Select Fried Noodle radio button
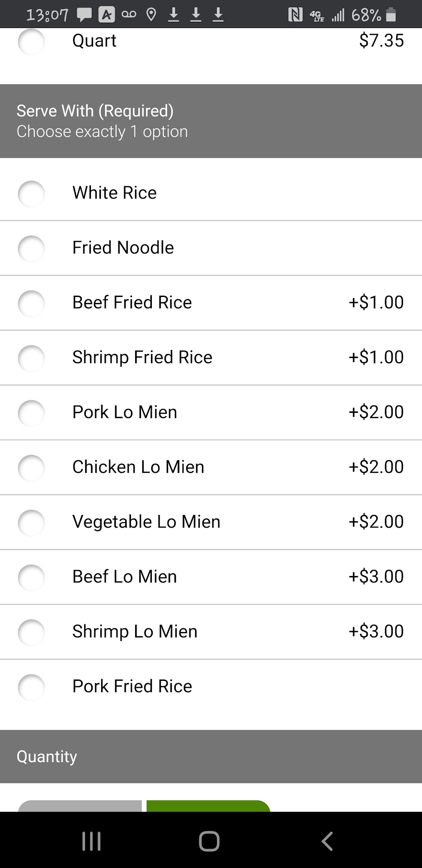The image size is (422, 868). [x=31, y=248]
